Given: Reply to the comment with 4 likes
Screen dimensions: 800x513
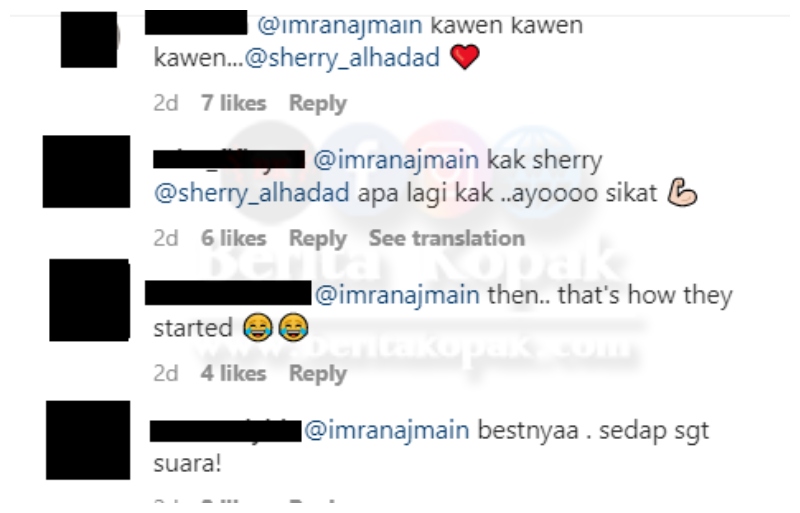Looking at the screenshot, I should click(318, 373).
